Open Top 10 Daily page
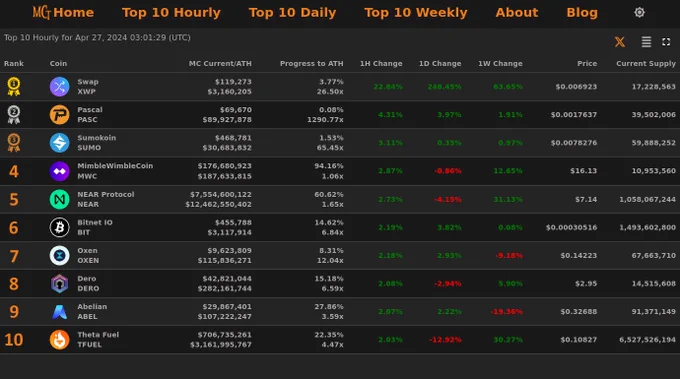This screenshot has height=379, width=680. pos(292,13)
